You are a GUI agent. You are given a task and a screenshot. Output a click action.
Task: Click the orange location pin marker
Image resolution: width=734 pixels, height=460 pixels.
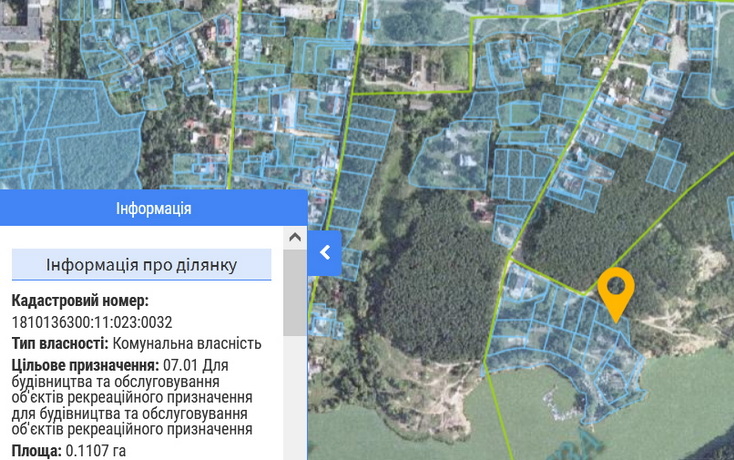pyautogui.click(x=616, y=292)
